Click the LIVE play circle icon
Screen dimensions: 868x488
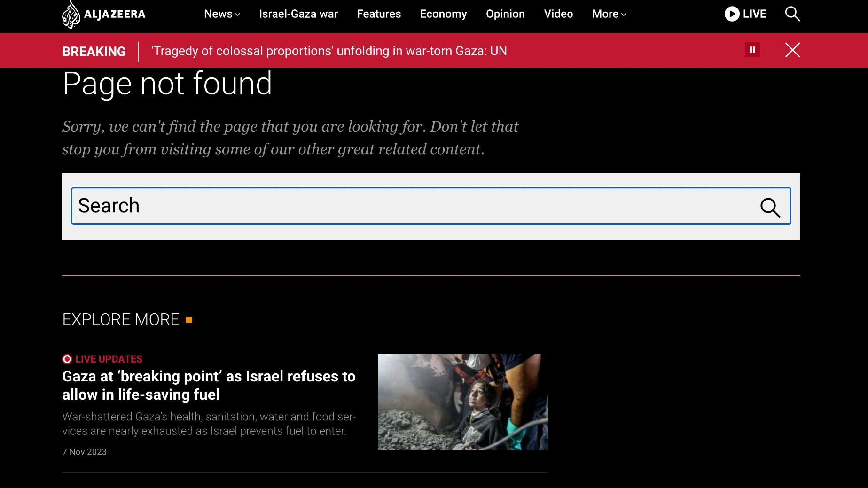(732, 14)
